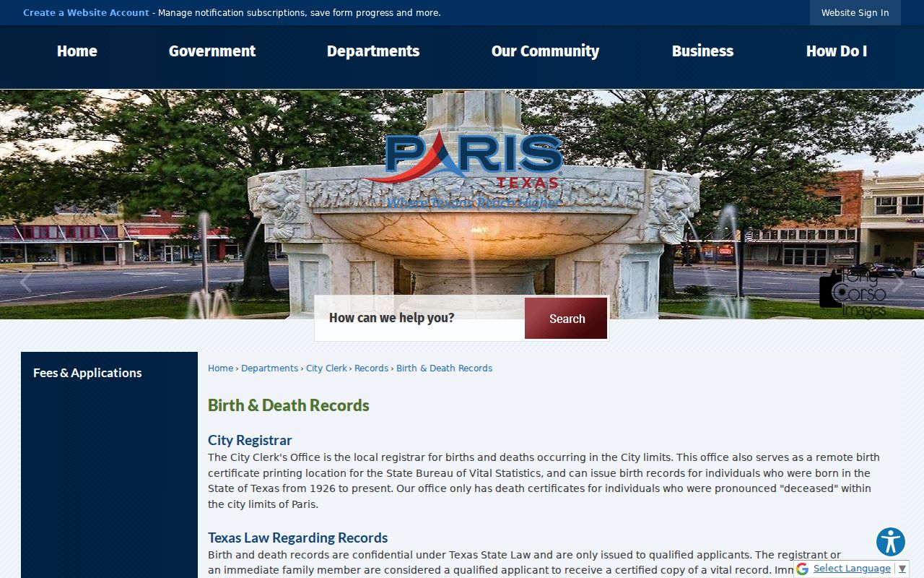Viewport: 924px width, 578px height.
Task: Open the How Do I menu
Action: (837, 51)
